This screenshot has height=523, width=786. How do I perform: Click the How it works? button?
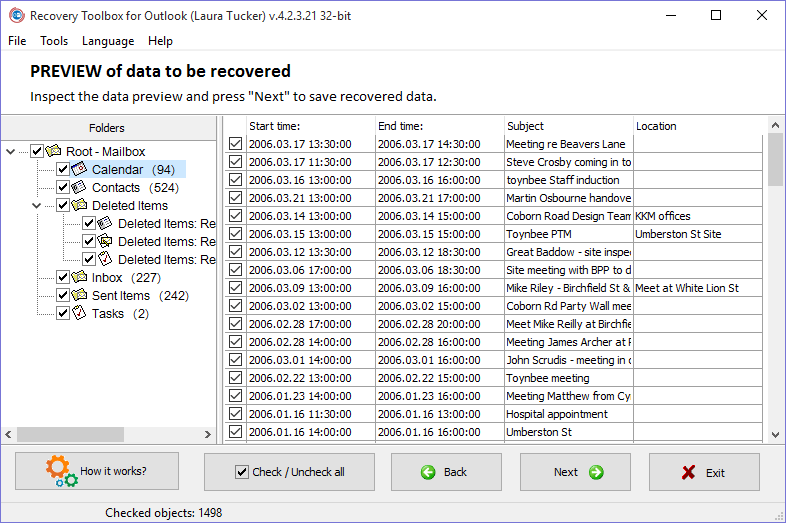point(97,471)
